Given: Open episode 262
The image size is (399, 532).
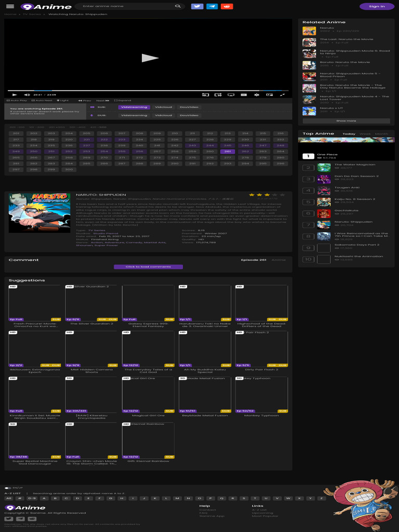Looking at the screenshot, I should [x=245, y=152].
